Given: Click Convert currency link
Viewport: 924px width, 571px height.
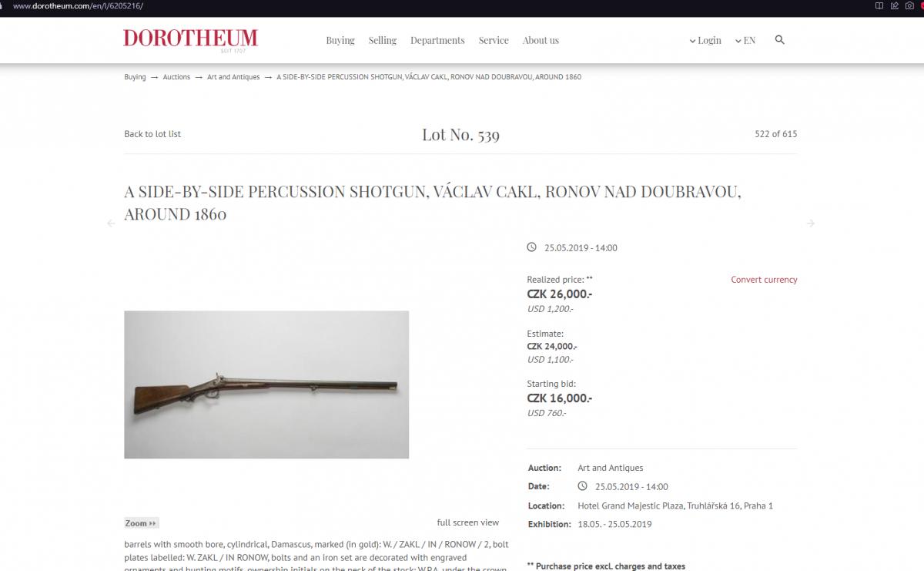Looking at the screenshot, I should pyautogui.click(x=764, y=280).
